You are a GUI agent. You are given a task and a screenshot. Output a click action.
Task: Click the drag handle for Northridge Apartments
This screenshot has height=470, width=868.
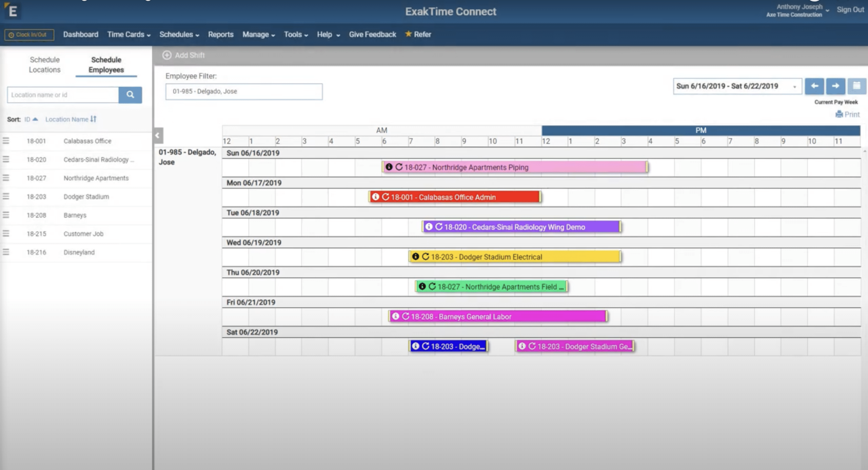click(x=6, y=178)
